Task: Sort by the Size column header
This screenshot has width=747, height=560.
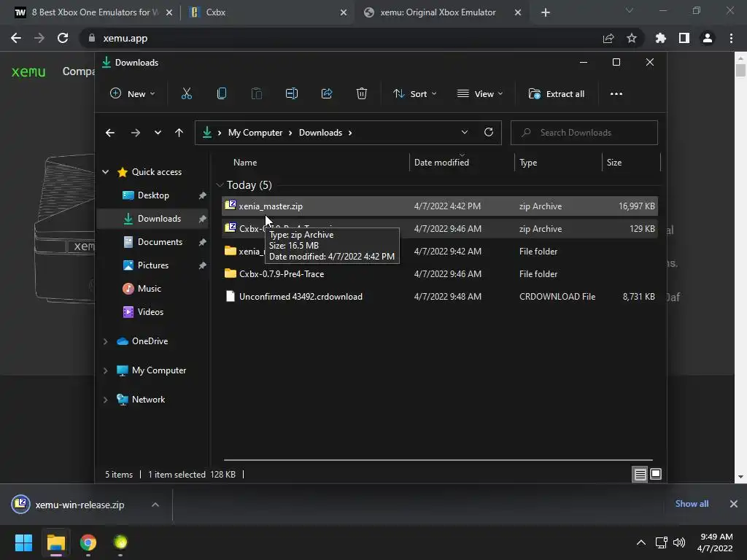Action: tap(614, 163)
